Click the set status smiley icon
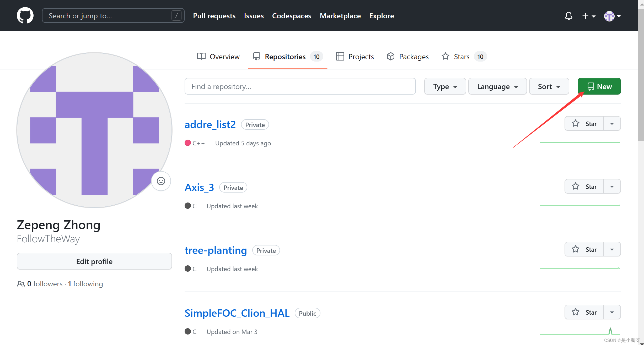 pyautogui.click(x=161, y=181)
